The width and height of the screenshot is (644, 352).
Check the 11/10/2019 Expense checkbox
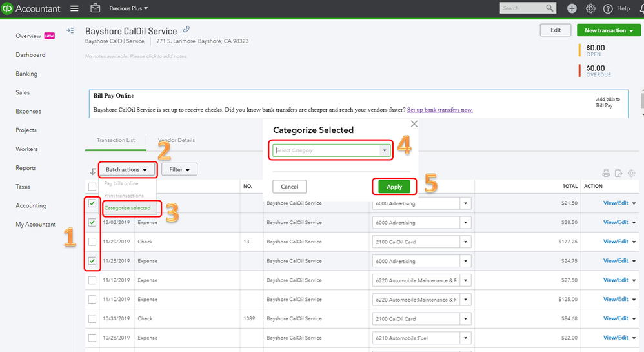tap(92, 300)
